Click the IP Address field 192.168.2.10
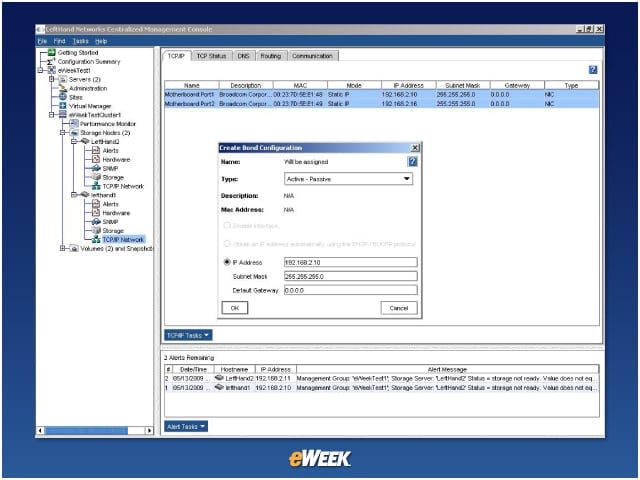Viewport: 640px width, 480px height. pos(351,262)
